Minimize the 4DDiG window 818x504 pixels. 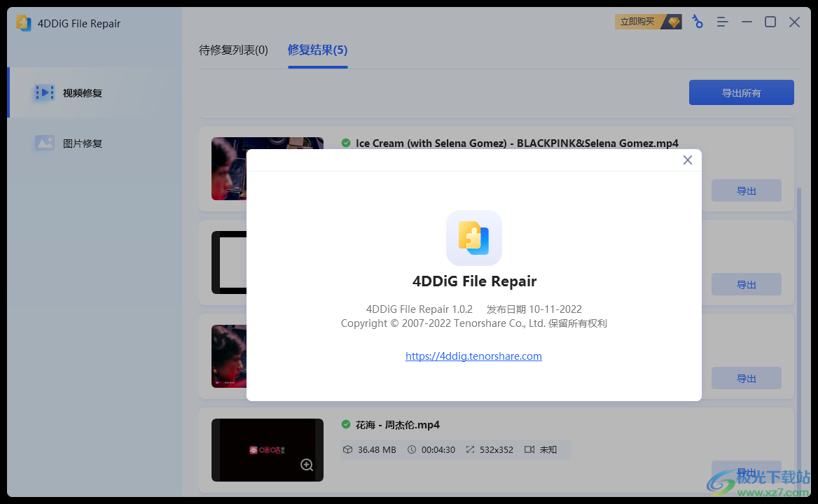(747, 22)
